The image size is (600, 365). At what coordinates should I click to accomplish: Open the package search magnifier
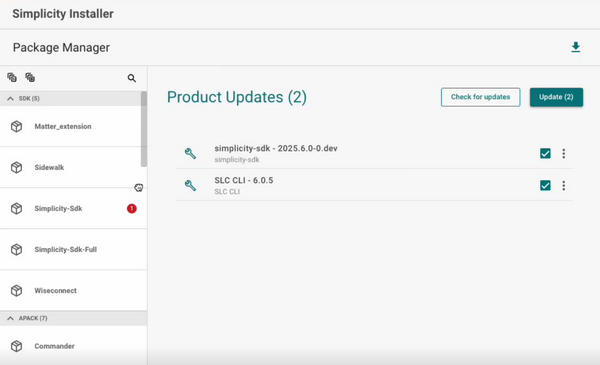point(132,78)
